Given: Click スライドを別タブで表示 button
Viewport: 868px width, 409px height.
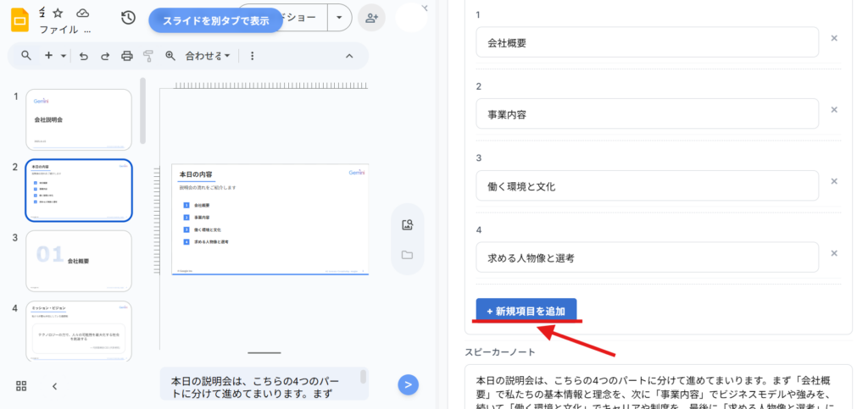Looking at the screenshot, I should pos(215,20).
